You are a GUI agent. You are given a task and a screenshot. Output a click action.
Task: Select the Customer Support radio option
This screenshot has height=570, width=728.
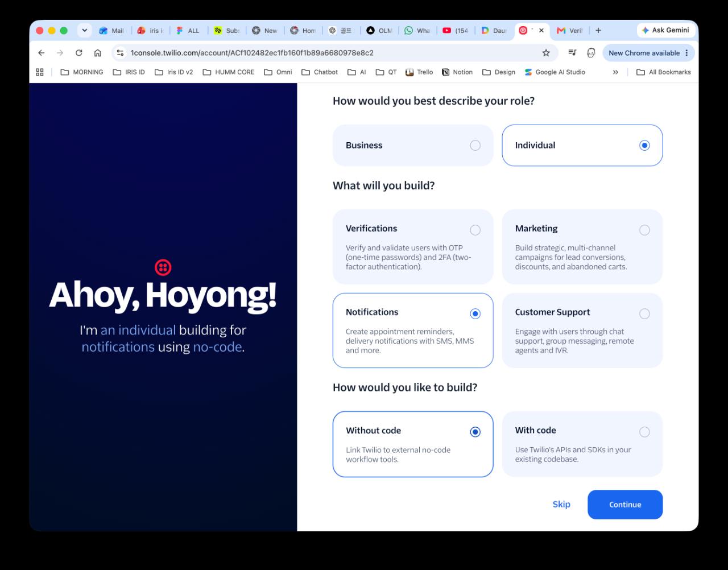tap(644, 313)
